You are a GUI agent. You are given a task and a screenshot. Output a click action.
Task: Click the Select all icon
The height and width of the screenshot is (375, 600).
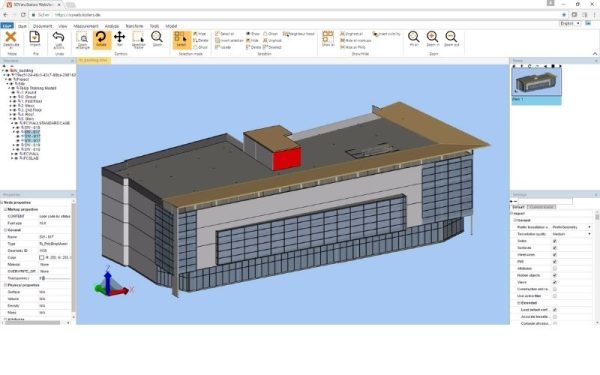tap(218, 34)
